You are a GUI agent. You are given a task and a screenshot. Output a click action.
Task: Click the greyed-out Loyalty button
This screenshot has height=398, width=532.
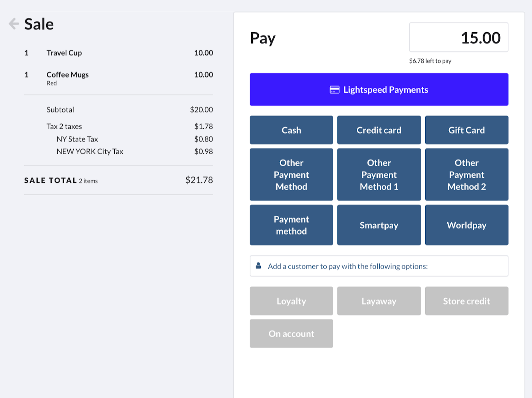point(291,301)
